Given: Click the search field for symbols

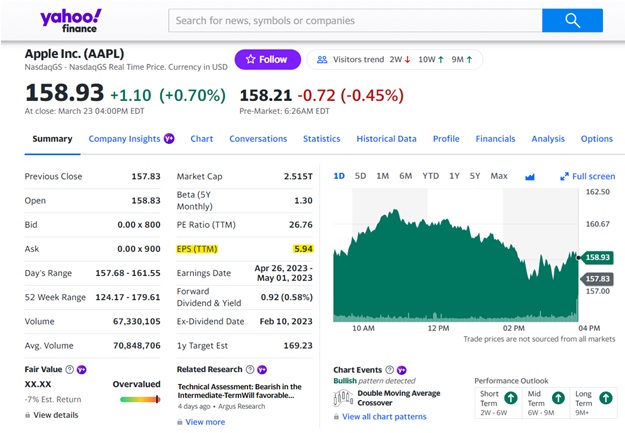Looking at the screenshot, I should click(x=355, y=20).
